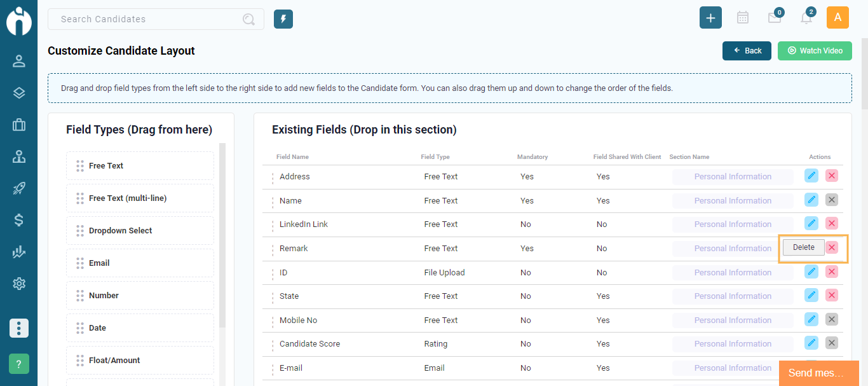Screen dimensions: 868x386
Task: Edit the Address field with pencil icon
Action: (811, 176)
